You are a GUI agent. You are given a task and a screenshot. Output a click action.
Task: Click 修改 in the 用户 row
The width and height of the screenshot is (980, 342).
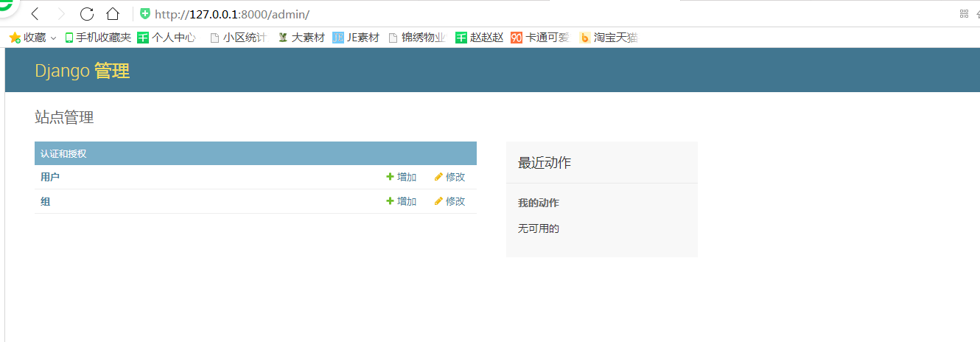coord(449,177)
